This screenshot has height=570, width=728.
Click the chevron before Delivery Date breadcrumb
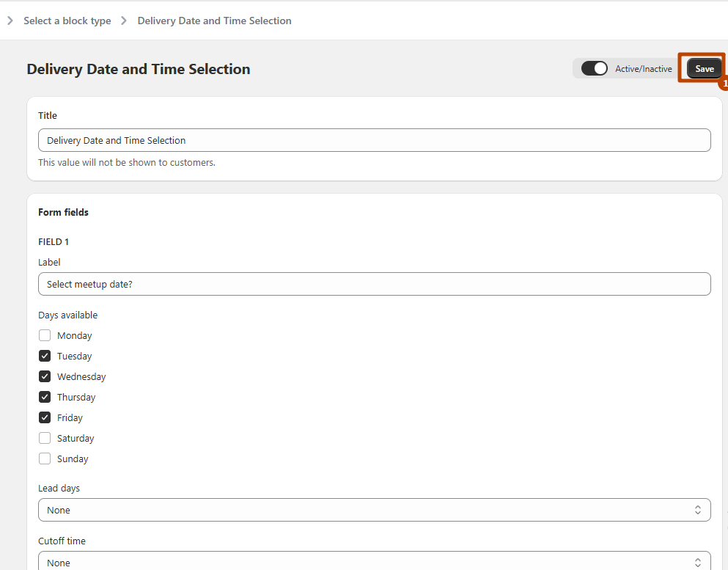tap(125, 21)
